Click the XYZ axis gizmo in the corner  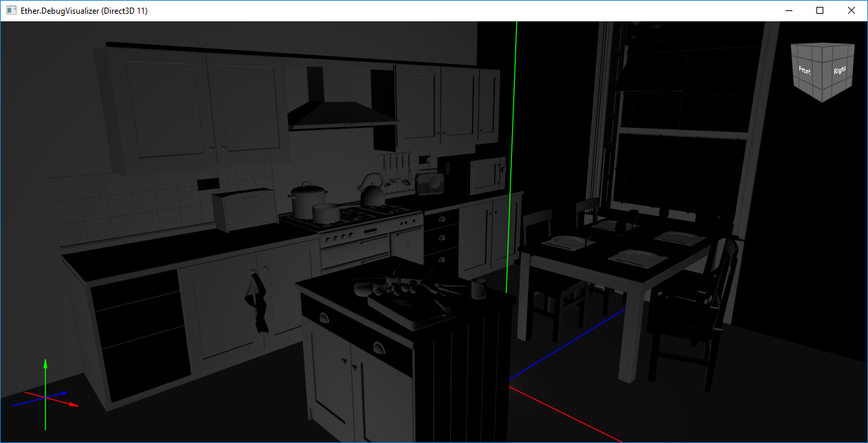point(45,396)
